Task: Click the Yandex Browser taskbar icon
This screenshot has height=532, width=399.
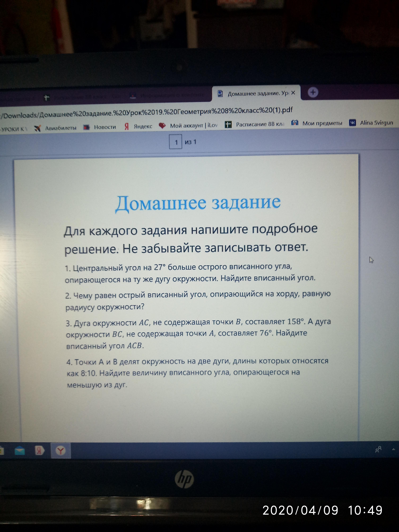Action: click(x=60, y=451)
